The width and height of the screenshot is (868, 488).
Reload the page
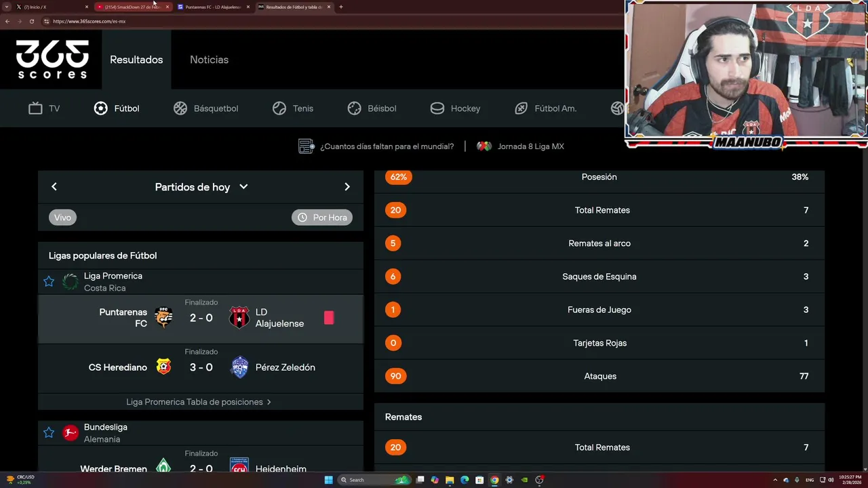[31, 21]
